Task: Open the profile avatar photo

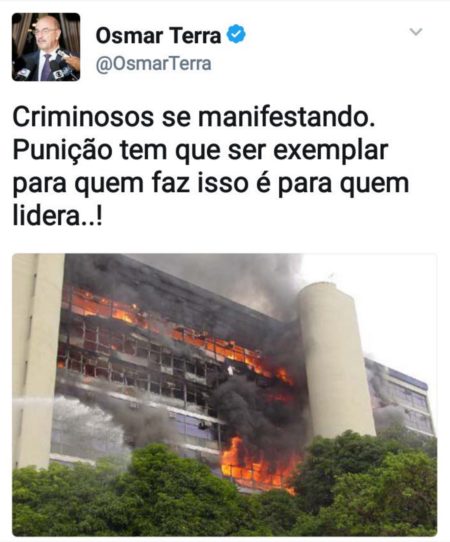Action: click(46, 47)
